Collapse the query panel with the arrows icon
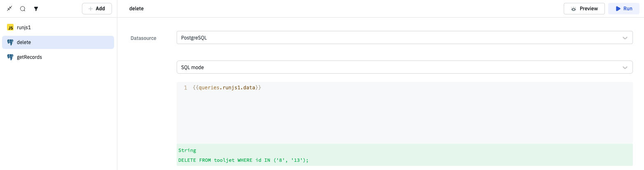The height and width of the screenshot is (170, 644). (9, 8)
